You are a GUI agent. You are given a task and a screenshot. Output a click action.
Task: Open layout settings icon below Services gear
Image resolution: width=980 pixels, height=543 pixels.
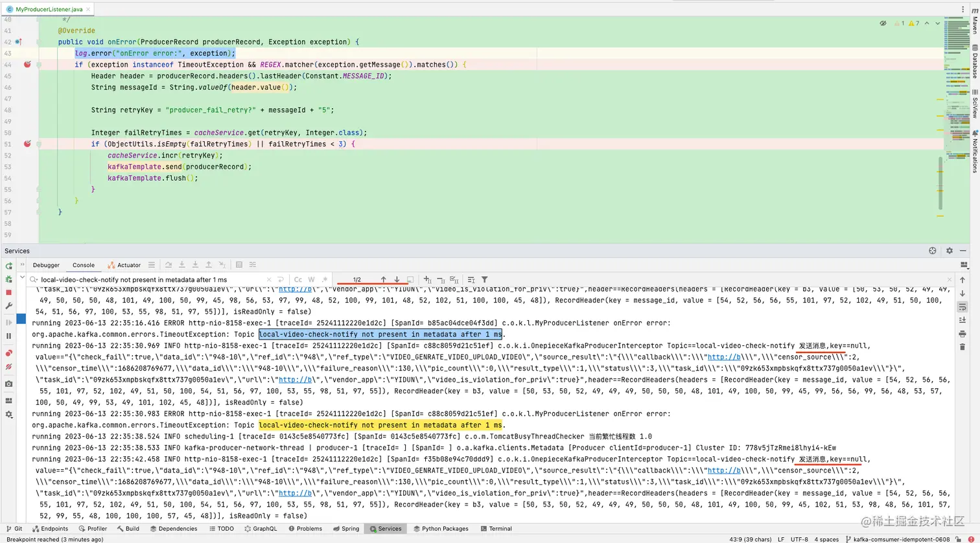(963, 265)
